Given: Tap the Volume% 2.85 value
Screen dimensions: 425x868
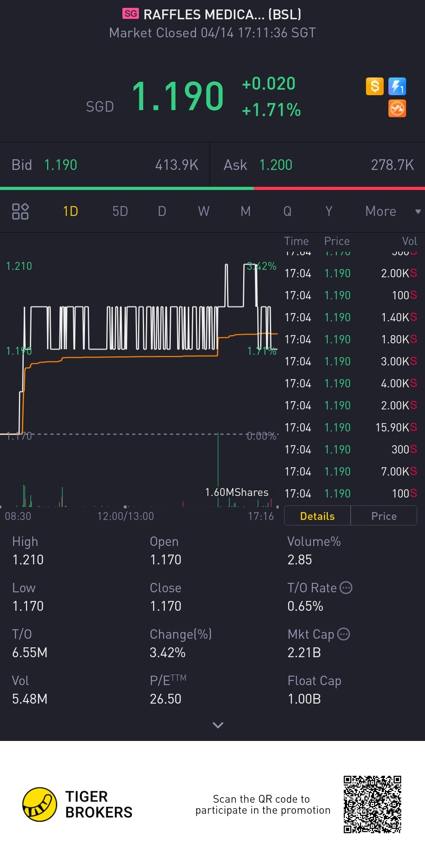Looking at the screenshot, I should click(x=299, y=560).
